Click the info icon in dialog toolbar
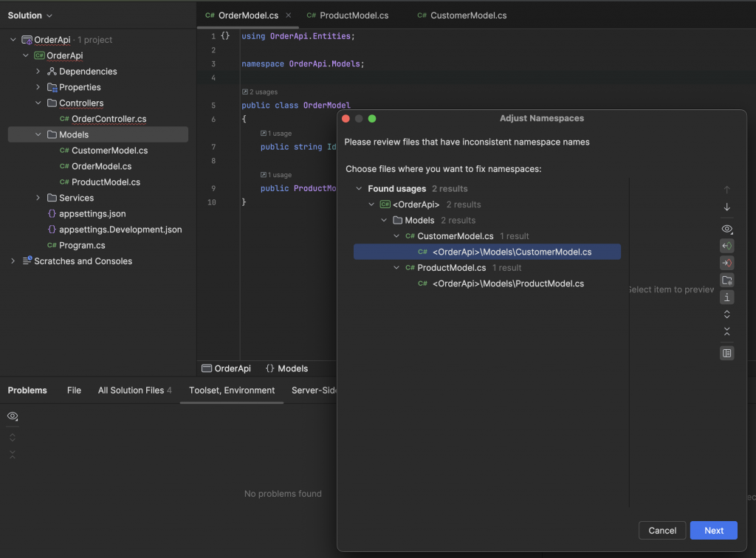Image resolution: width=756 pixels, height=558 pixels. click(727, 297)
